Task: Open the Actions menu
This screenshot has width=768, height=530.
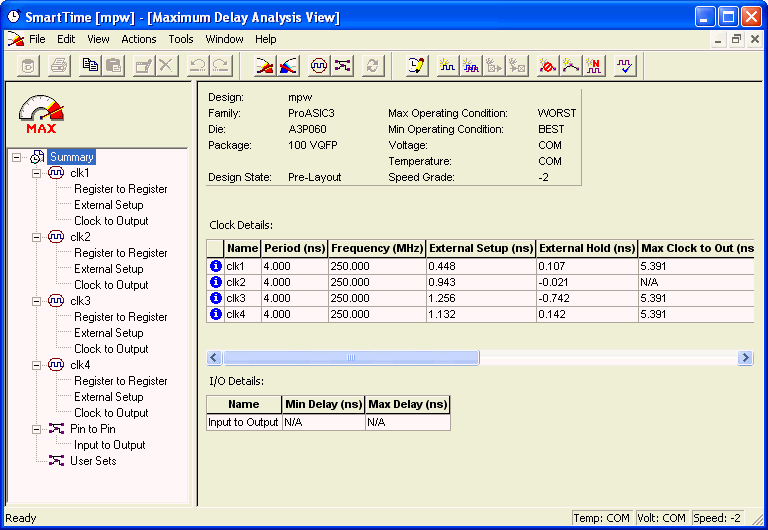Action: [139, 39]
